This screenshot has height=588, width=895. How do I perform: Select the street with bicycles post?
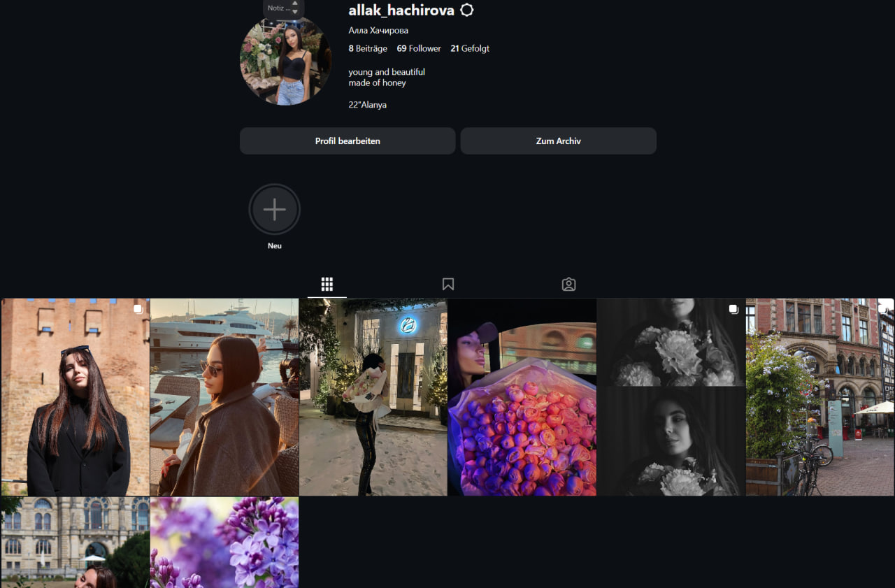click(819, 397)
